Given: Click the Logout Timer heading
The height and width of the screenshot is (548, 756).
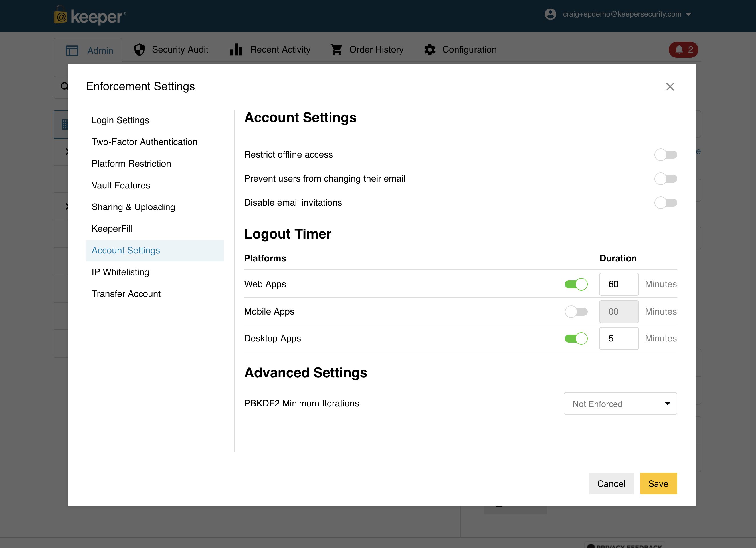Looking at the screenshot, I should pos(288,234).
